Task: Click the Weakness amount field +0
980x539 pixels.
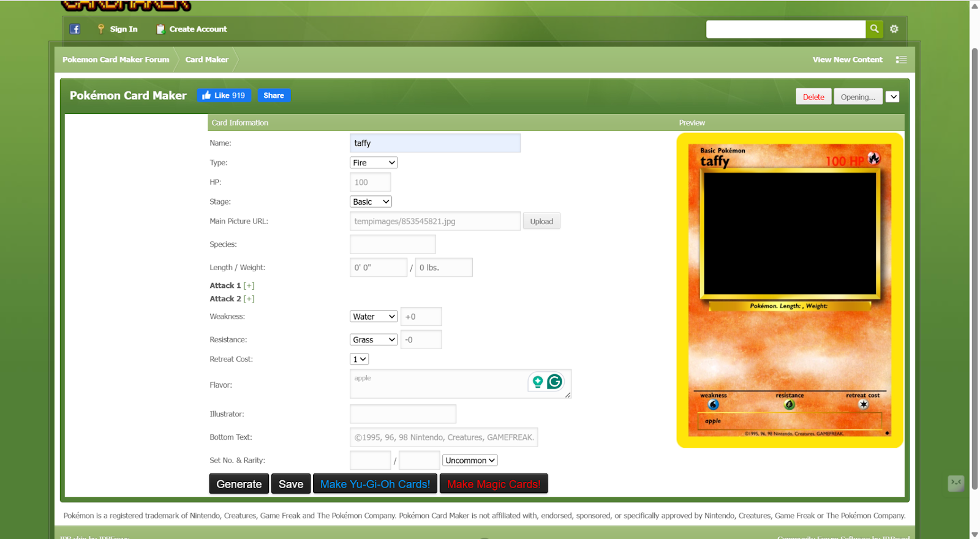Action: coord(421,317)
